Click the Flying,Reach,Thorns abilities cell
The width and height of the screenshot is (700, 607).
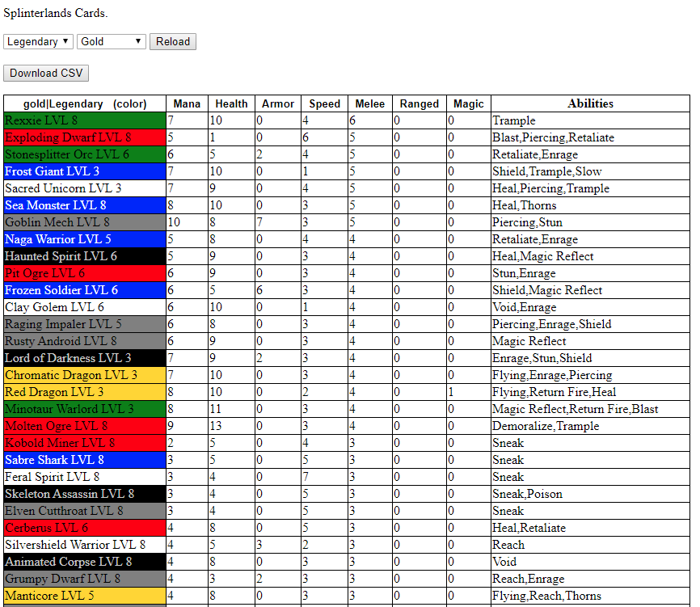click(590, 596)
